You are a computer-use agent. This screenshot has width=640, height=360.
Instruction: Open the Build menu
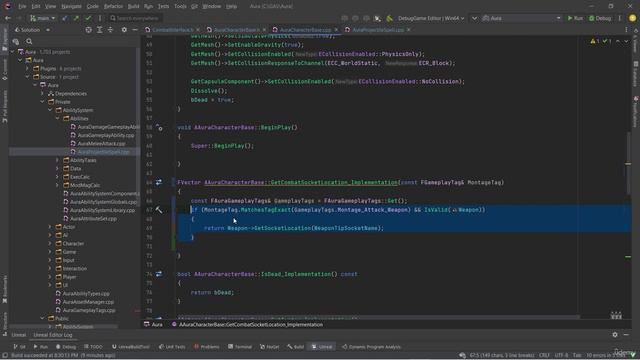(x=133, y=6)
